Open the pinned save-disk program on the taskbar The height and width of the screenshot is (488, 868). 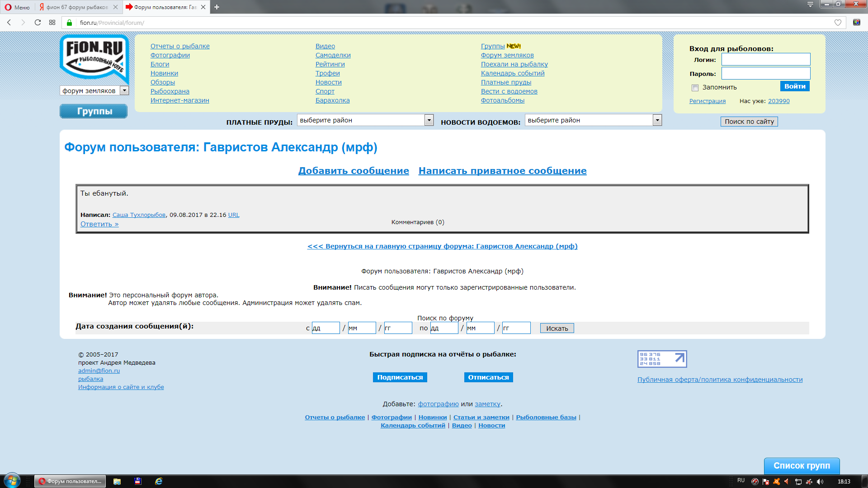tap(138, 481)
